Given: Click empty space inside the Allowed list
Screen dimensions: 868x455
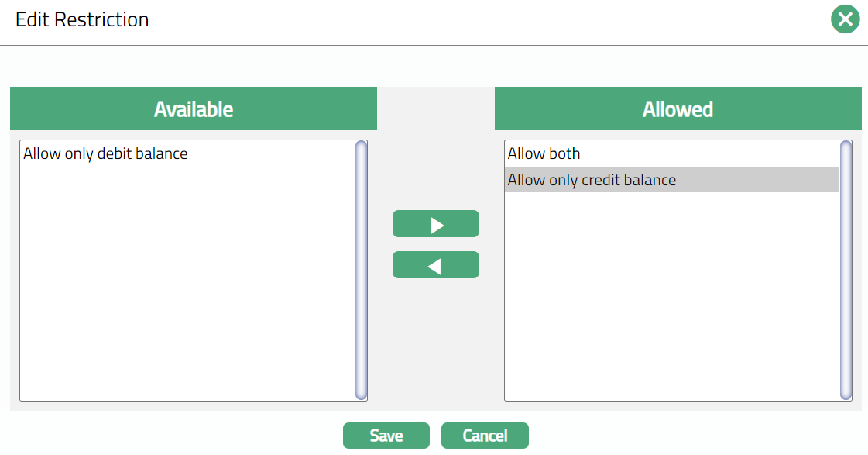Looking at the screenshot, I should pyautogui.click(x=670, y=310).
